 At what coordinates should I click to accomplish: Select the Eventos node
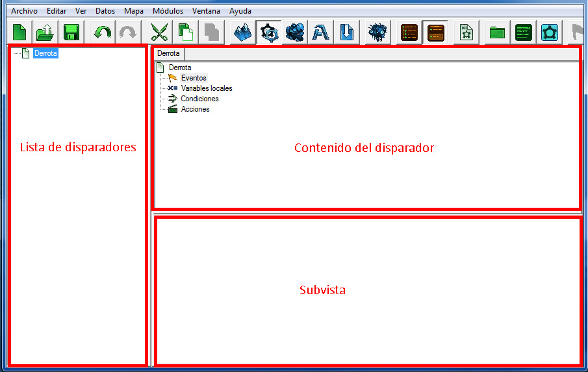tap(194, 78)
